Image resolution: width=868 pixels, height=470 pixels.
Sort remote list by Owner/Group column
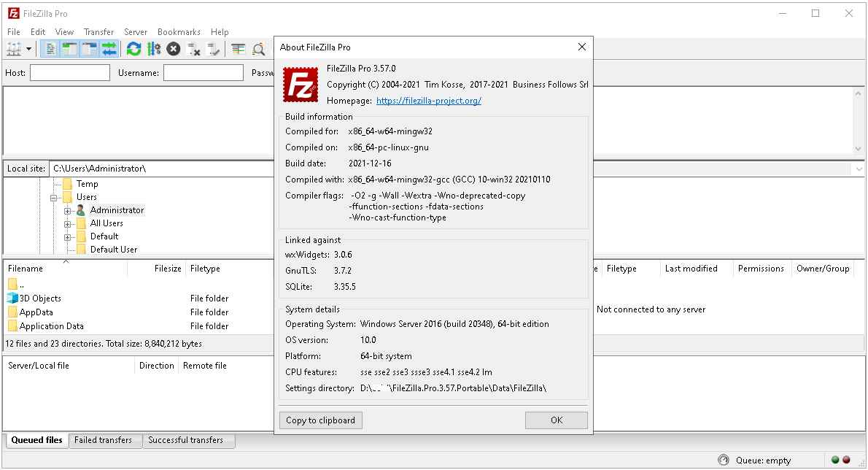point(823,269)
